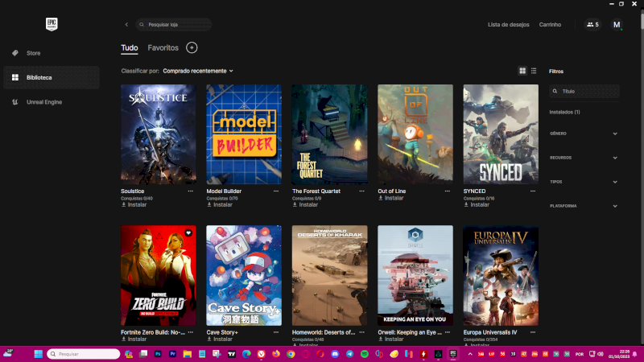Filter by Instalados
The width and height of the screenshot is (644, 362).
[x=564, y=112]
